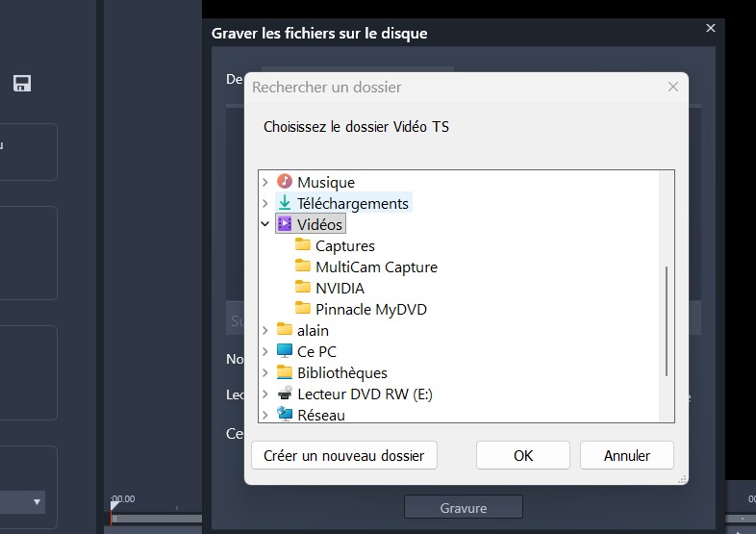Select the Bibliothèques label
Screen dimensions: 756x534
[342, 373]
